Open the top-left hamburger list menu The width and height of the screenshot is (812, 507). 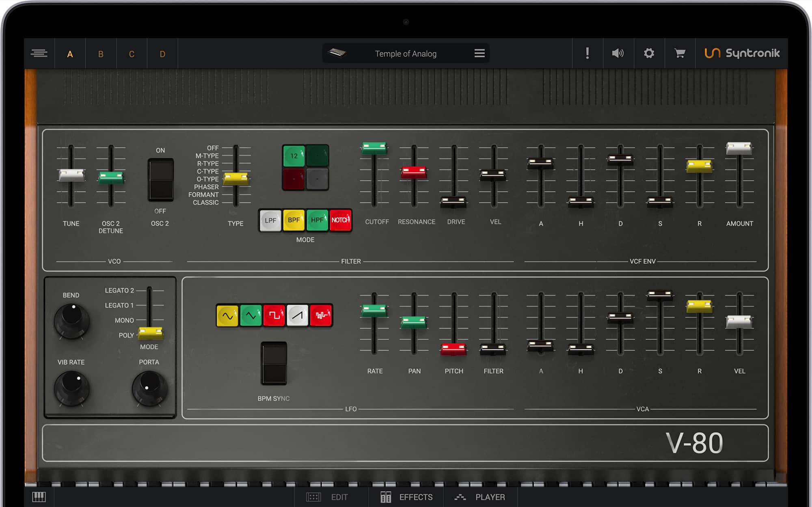(39, 53)
